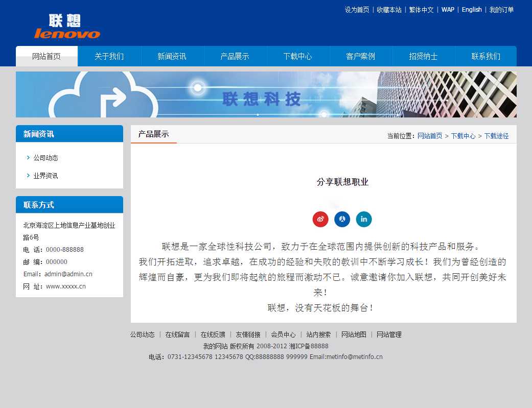This screenshot has width=532, height=408.
Task: Click the red Weibo share icon
Action: tap(320, 219)
